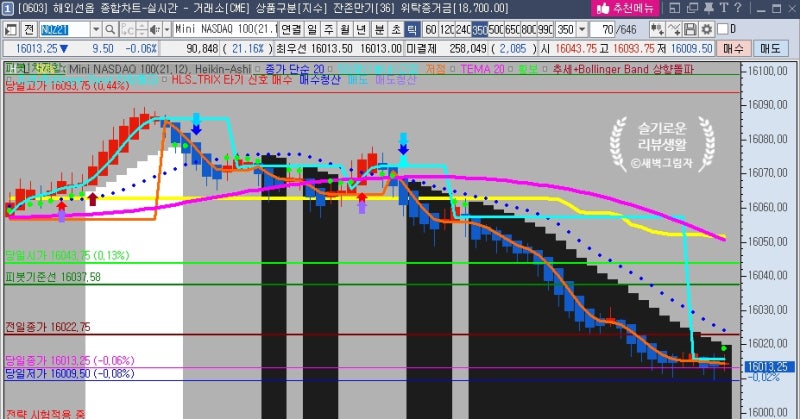The height and width of the screenshot is (419, 800).
Task: Switch chart period to 주 (weekly)
Action: 328,30
